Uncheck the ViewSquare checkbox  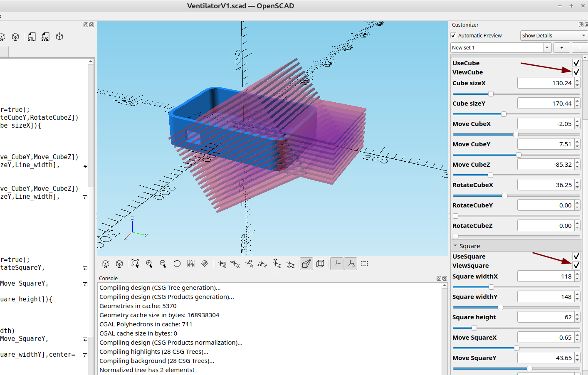pyautogui.click(x=576, y=265)
